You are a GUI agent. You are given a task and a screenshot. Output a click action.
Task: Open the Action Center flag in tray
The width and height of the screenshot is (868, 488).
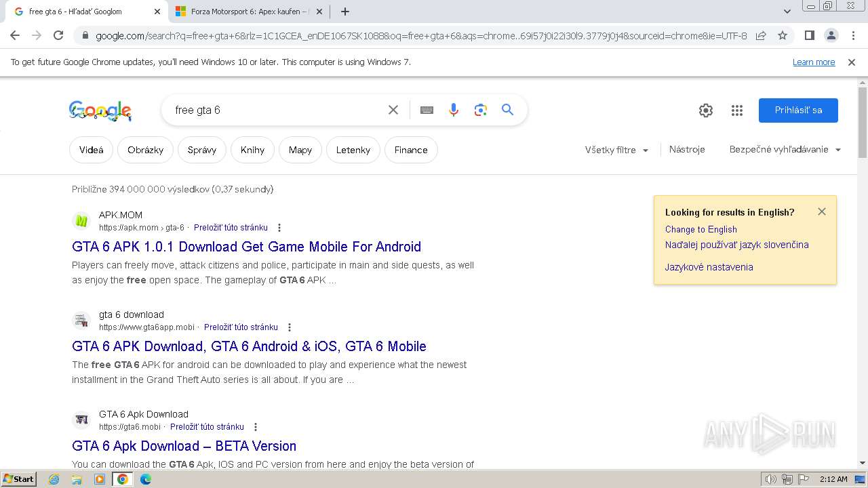click(802, 479)
